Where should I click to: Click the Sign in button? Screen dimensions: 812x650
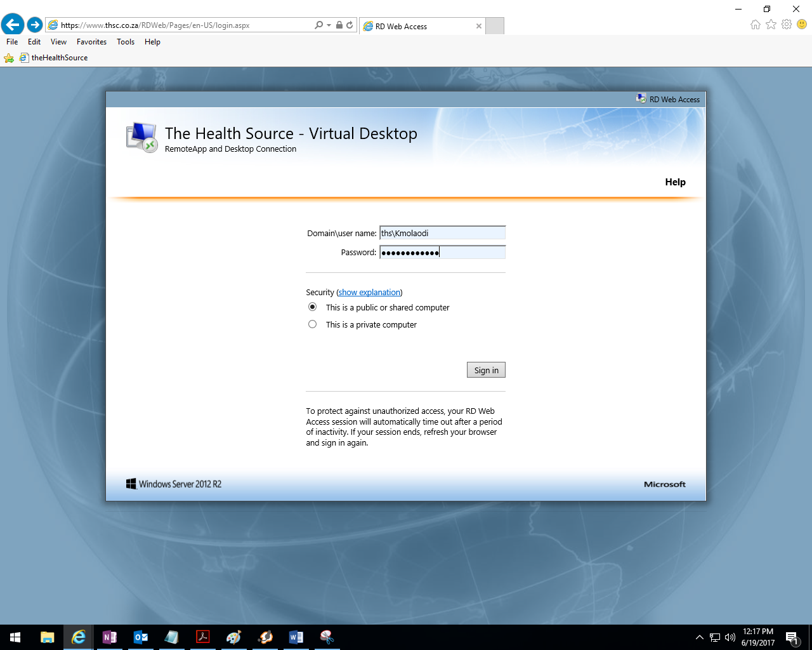pyautogui.click(x=486, y=370)
